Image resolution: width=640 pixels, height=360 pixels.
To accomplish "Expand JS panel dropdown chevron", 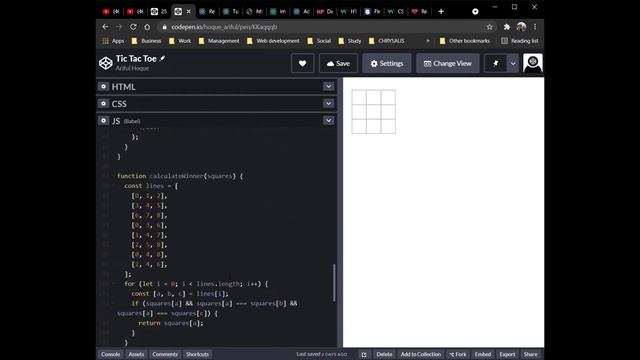I will (x=329, y=120).
